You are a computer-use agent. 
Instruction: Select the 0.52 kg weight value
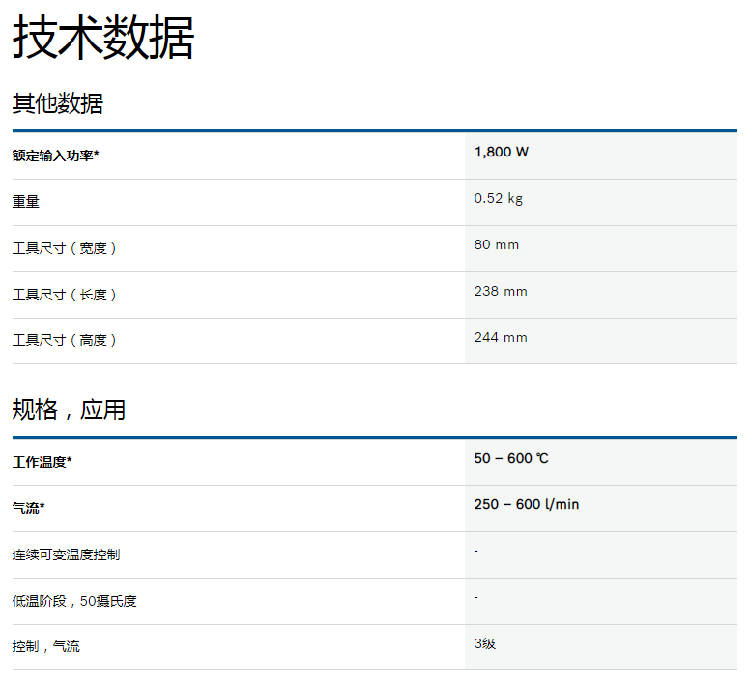[498, 198]
